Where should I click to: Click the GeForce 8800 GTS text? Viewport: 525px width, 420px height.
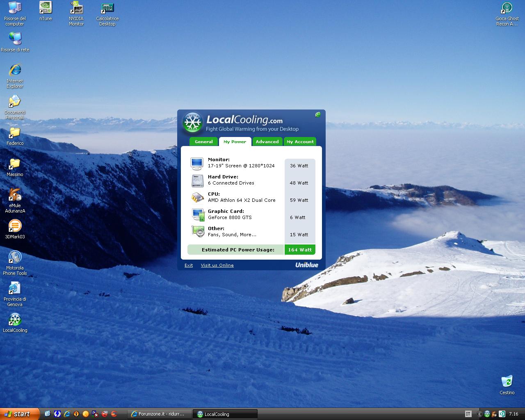coord(230,217)
